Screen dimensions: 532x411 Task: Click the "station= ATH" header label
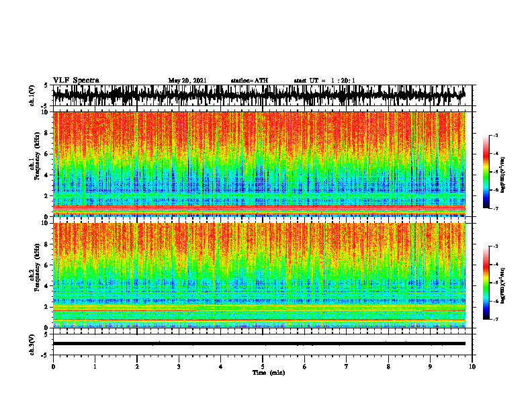click(249, 81)
